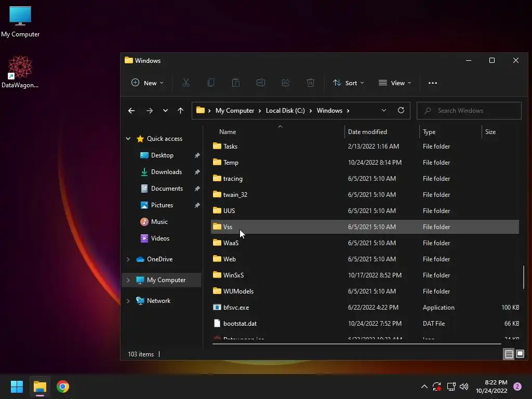Select Network in navigation pane
The height and width of the screenshot is (399, 532).
tap(158, 301)
